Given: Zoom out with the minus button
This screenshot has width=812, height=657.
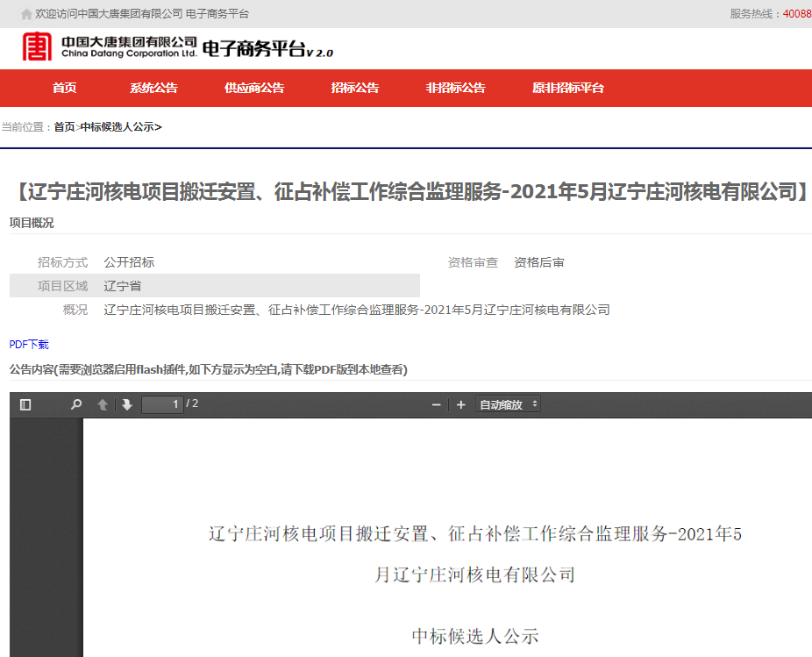Looking at the screenshot, I should click(x=437, y=404).
